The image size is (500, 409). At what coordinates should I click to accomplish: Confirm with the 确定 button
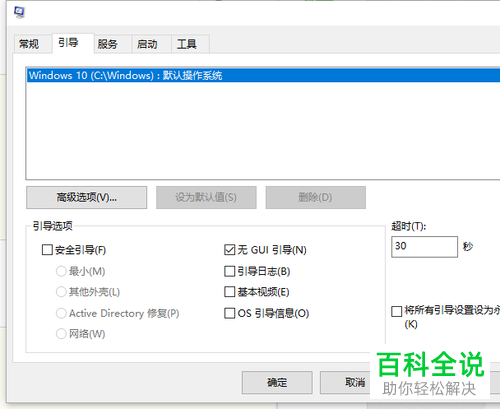click(277, 382)
